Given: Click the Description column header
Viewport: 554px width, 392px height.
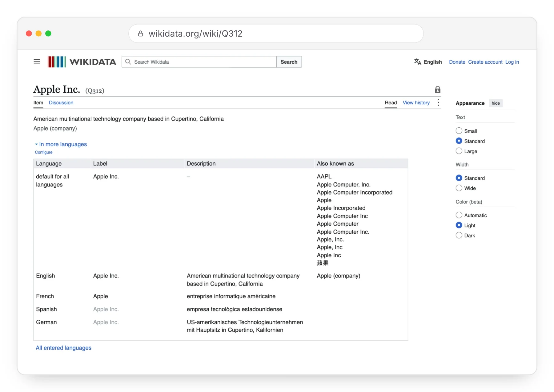Looking at the screenshot, I should click(201, 164).
